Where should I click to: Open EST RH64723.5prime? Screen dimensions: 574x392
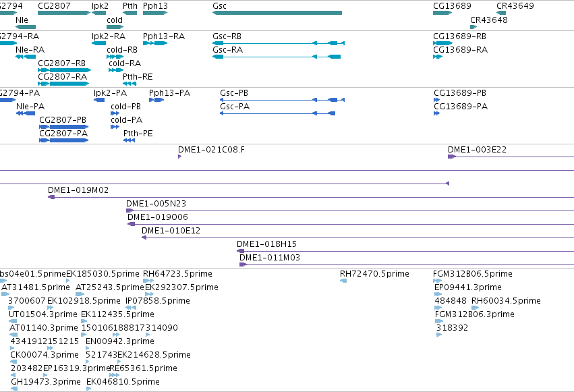(x=177, y=274)
